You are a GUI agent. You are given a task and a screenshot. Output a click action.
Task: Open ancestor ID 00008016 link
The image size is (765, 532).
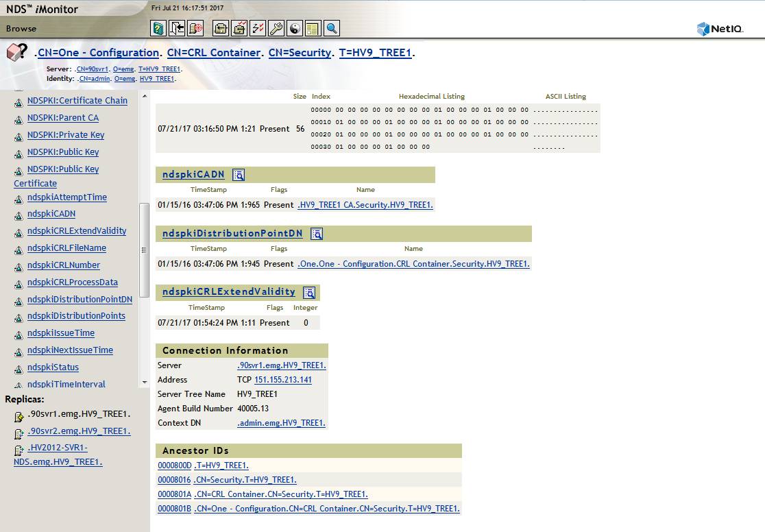tap(174, 480)
